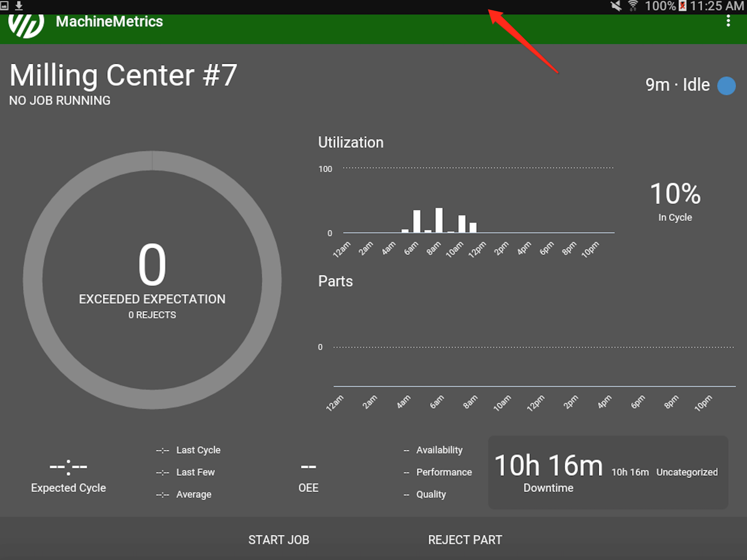This screenshot has height=560, width=747.
Task: Select the Uncategorized downtime label
Action: point(687,472)
